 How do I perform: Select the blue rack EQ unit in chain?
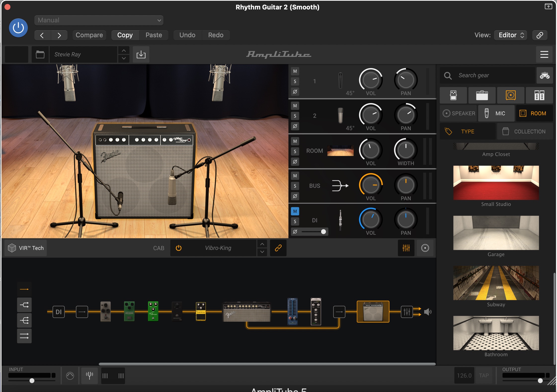click(x=292, y=312)
